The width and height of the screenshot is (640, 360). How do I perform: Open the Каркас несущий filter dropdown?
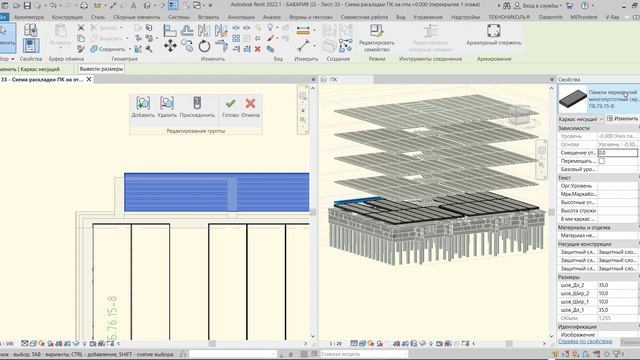(x=601, y=119)
